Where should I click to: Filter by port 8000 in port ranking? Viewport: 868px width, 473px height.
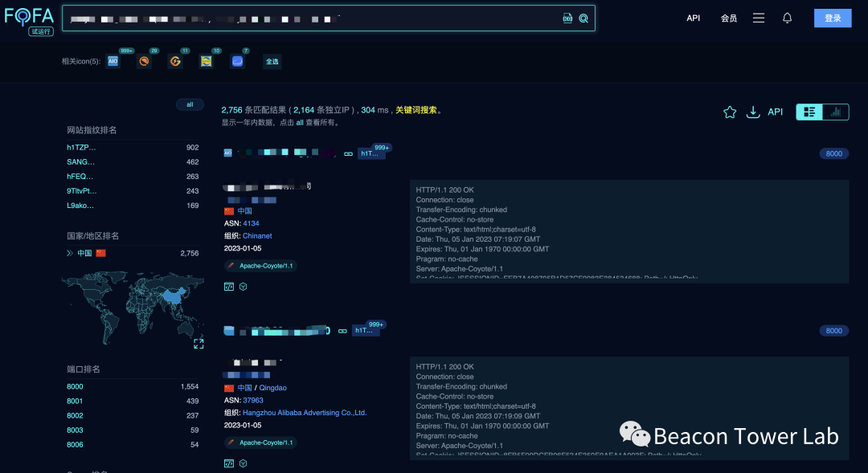click(x=75, y=387)
